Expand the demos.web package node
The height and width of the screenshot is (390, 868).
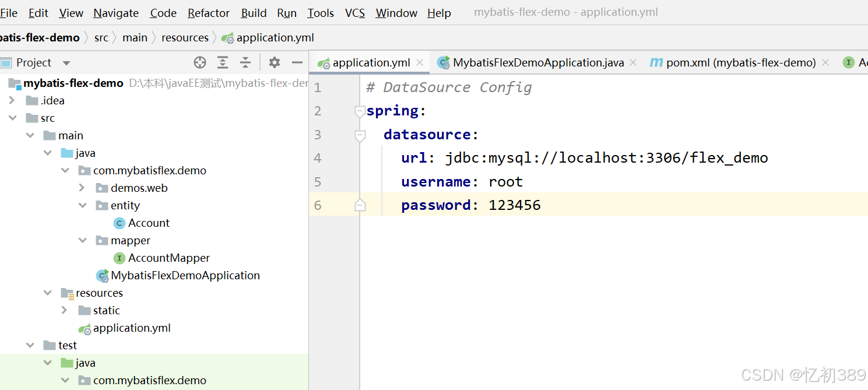tap(83, 188)
